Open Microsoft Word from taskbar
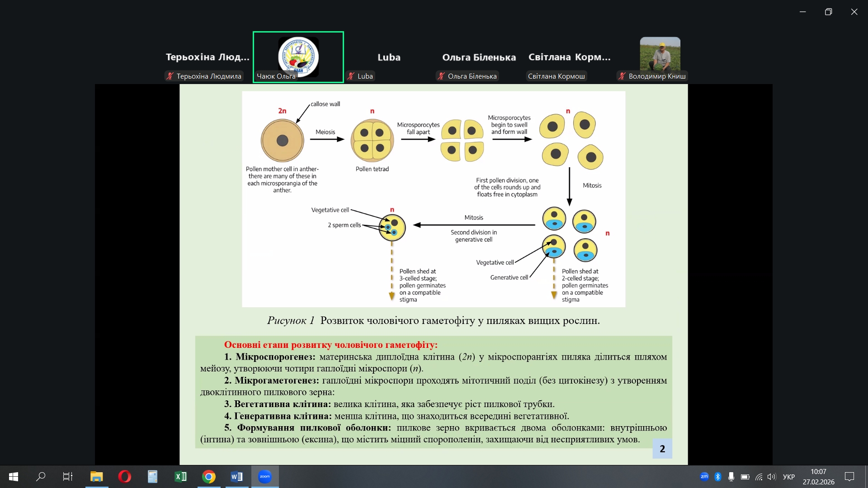Screen dimensions: 868x488 click(237, 477)
